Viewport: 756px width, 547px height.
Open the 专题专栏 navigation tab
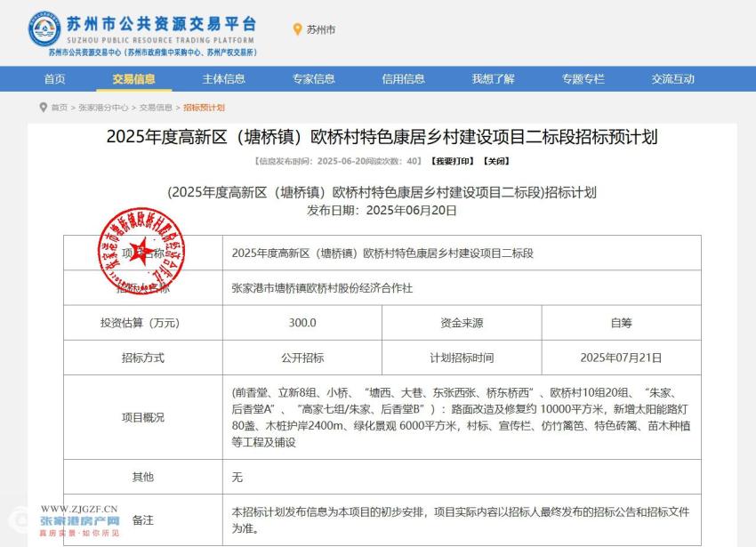pos(583,79)
